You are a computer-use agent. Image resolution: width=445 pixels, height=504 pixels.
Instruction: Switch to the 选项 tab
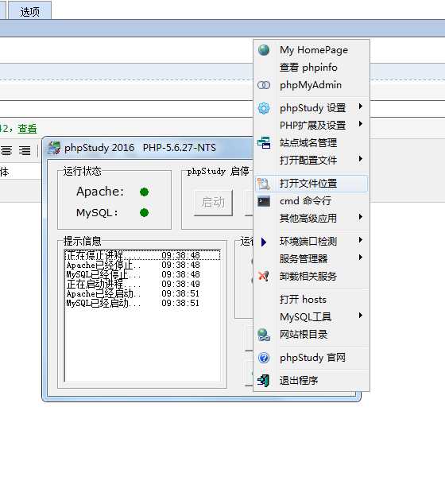pyautogui.click(x=29, y=12)
